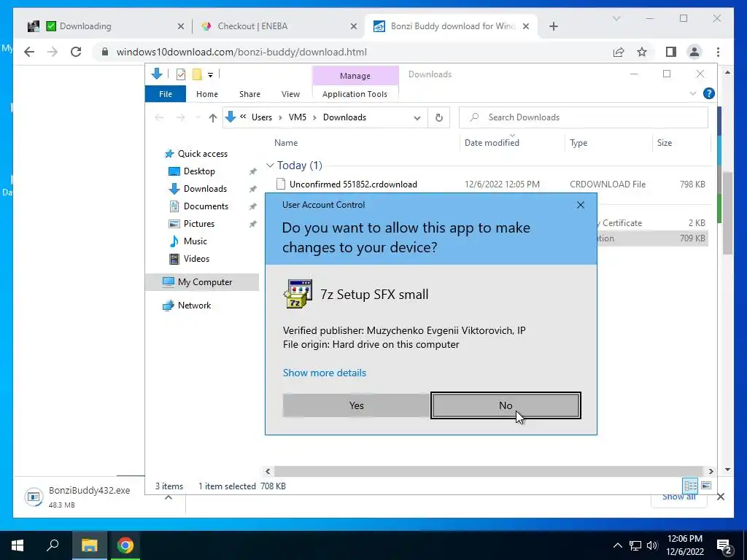
Task: Click the VM5 breadcrumb segment
Action: click(x=298, y=117)
